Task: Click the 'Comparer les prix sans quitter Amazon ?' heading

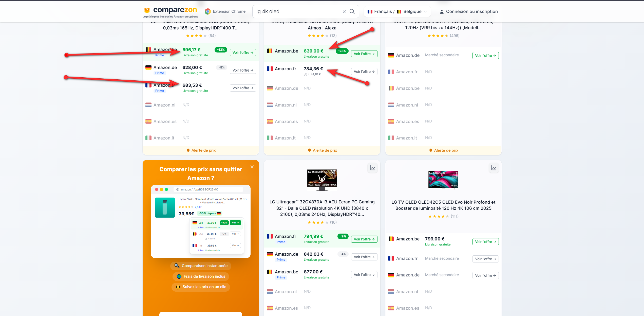Action: (201, 174)
